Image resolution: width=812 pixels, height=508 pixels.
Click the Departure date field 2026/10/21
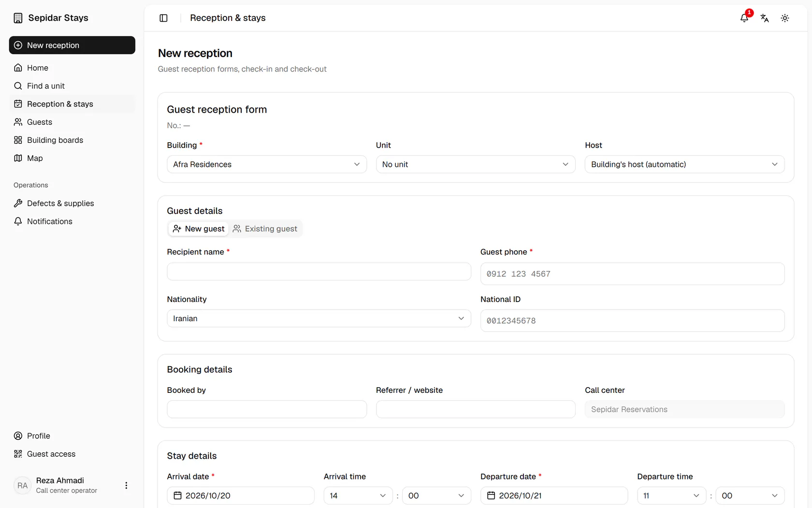tap(554, 495)
